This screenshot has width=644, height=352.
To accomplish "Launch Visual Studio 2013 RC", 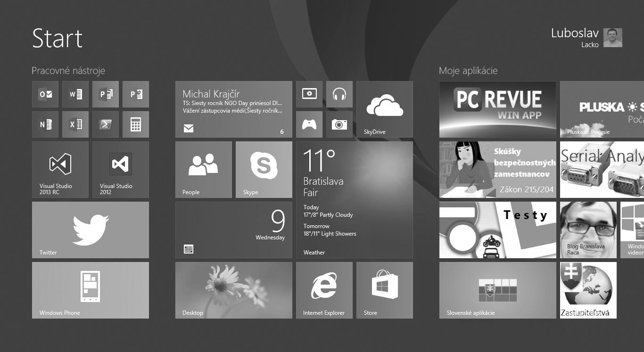I will tap(60, 170).
